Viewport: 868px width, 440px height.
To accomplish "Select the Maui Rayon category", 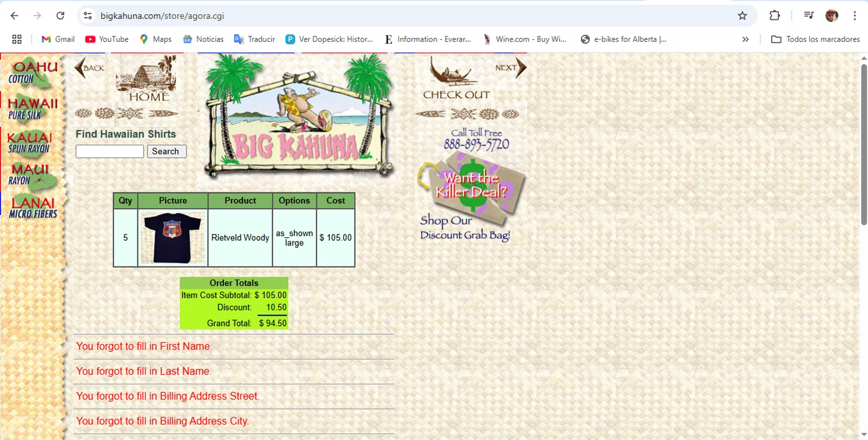I will (x=32, y=176).
